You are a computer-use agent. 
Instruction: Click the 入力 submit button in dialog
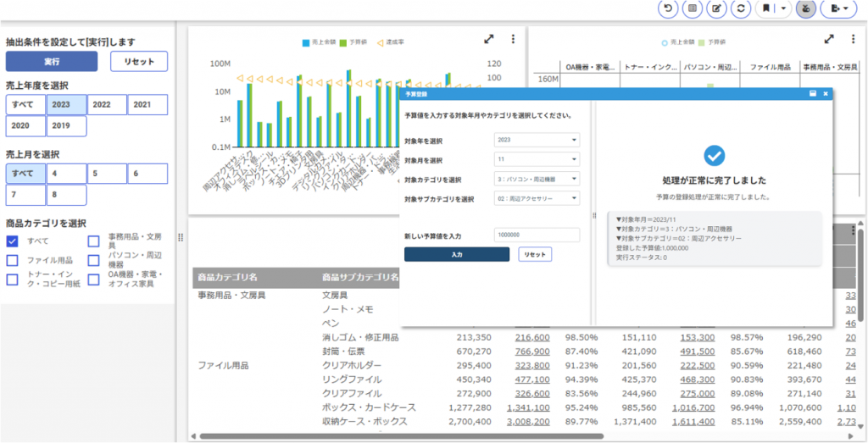pos(457,254)
